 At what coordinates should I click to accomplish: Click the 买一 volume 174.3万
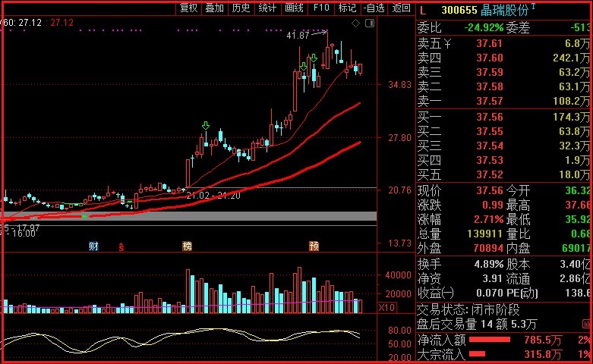(571, 117)
